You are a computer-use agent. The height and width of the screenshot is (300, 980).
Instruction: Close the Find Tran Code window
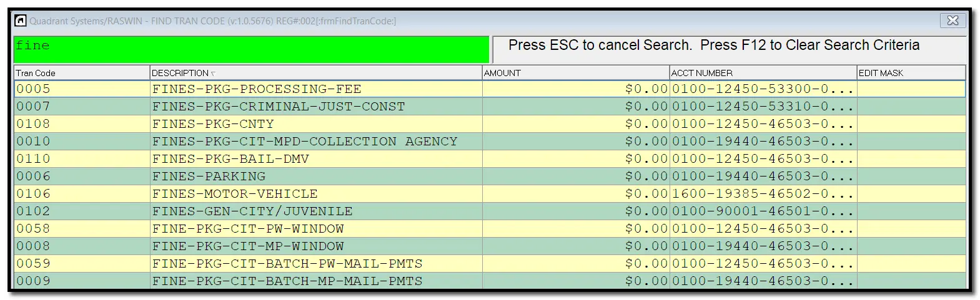pyautogui.click(x=953, y=21)
